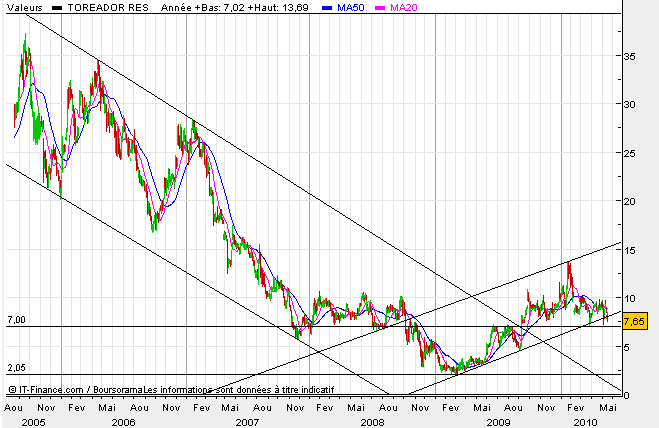Click the 2008 year label
The width and height of the screenshot is (659, 428).
pyautogui.click(x=372, y=422)
